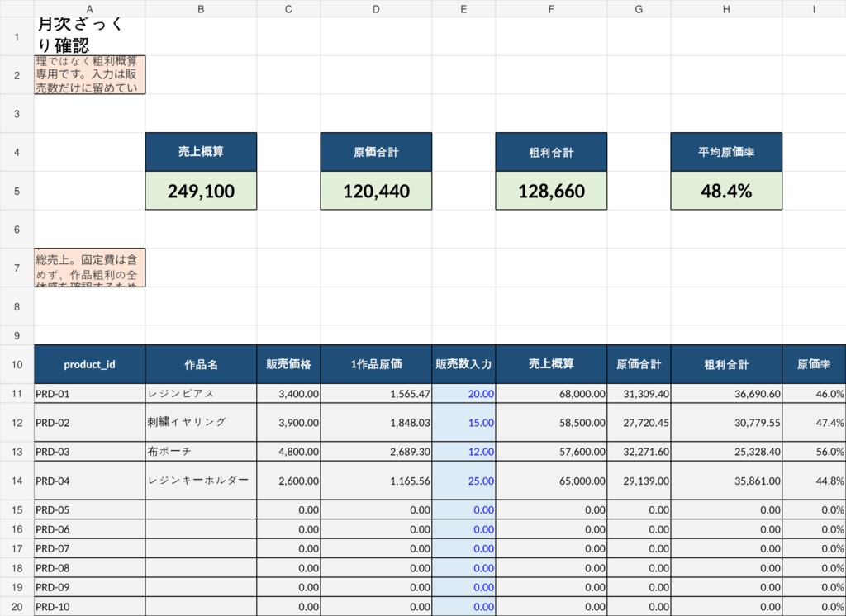The image size is (846, 616).
Task: Select column header A
Action: pos(89,9)
